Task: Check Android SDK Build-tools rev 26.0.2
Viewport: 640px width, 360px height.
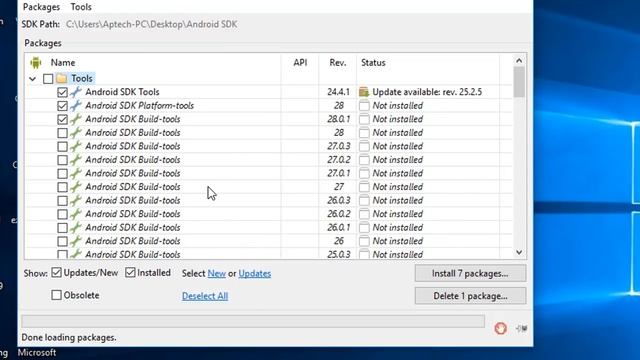Action: coord(62,214)
